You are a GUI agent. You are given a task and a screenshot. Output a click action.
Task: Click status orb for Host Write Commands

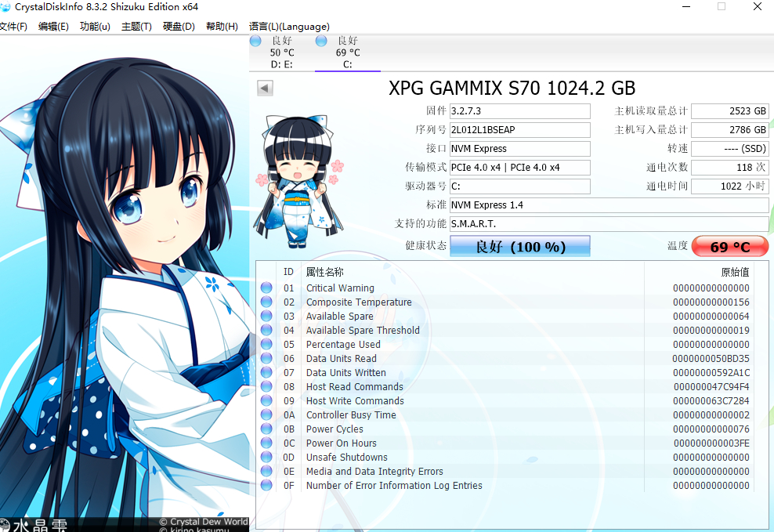point(266,400)
